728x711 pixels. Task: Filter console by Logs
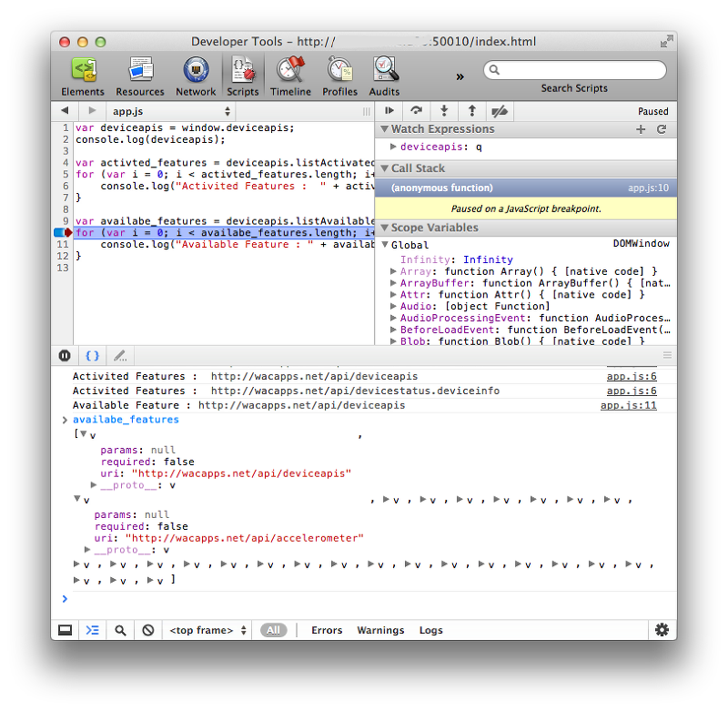(x=430, y=630)
